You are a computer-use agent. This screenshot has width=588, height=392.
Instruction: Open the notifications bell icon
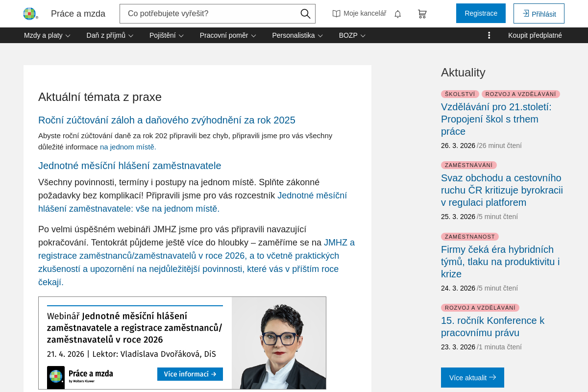coord(397,14)
